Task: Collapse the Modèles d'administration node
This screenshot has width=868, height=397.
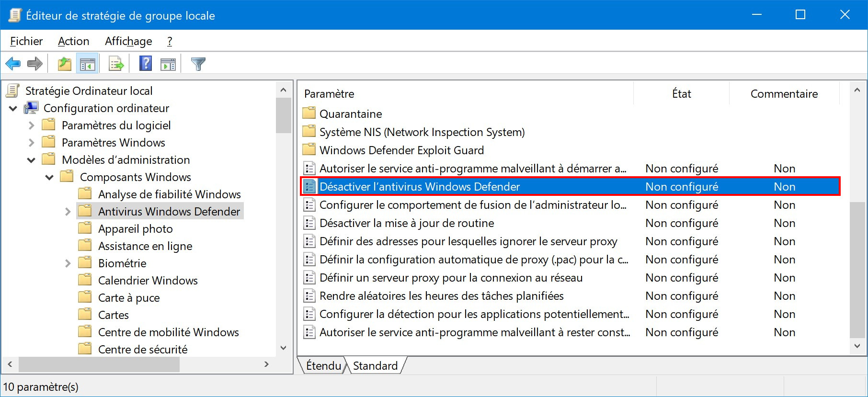Action: tap(31, 160)
